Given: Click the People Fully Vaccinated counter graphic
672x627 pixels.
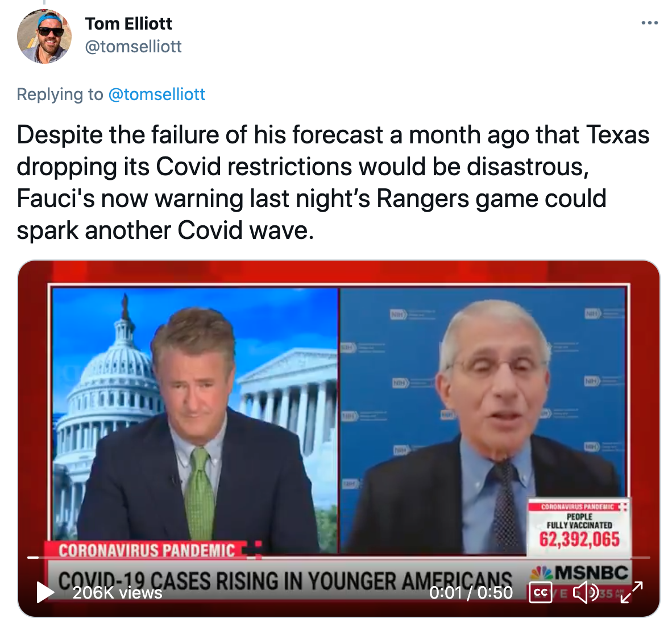Looking at the screenshot, I should (x=579, y=527).
